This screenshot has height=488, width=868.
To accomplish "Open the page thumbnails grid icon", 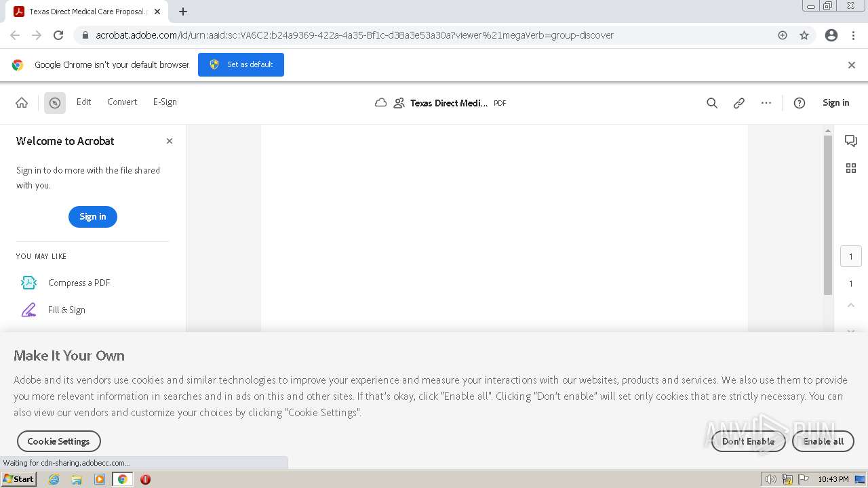I will [851, 168].
